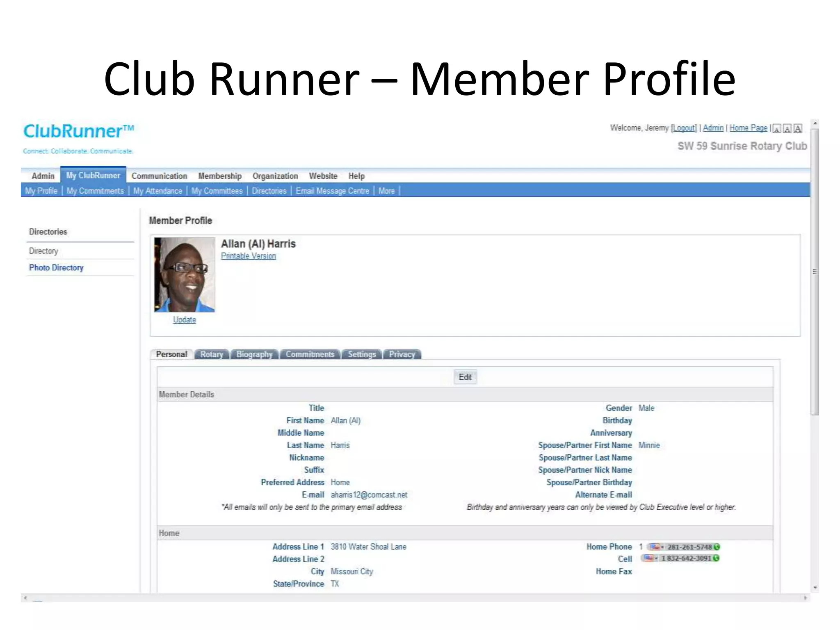Click the vertical scrollbar up arrow
This screenshot has width=840, height=630.
(x=815, y=123)
